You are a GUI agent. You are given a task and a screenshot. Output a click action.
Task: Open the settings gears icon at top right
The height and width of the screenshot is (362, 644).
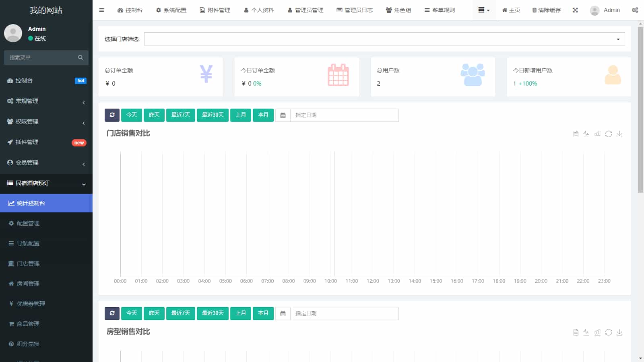point(635,10)
